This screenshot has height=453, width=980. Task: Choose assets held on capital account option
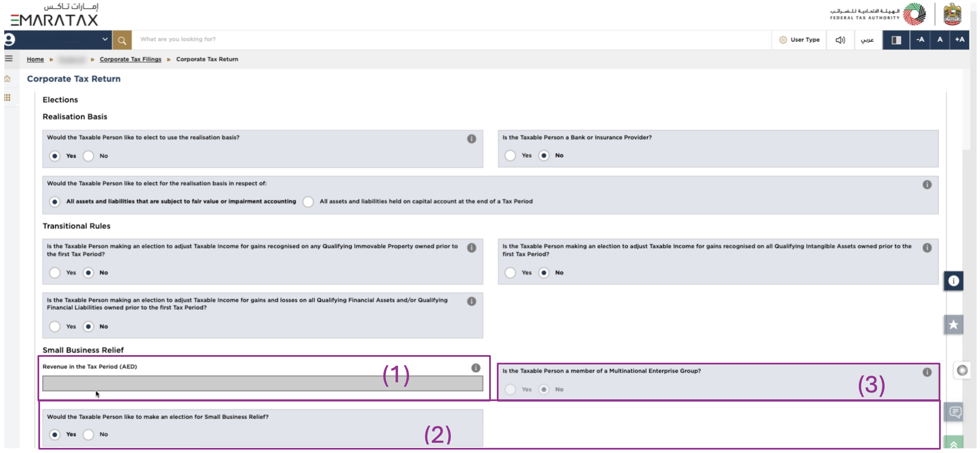308,202
